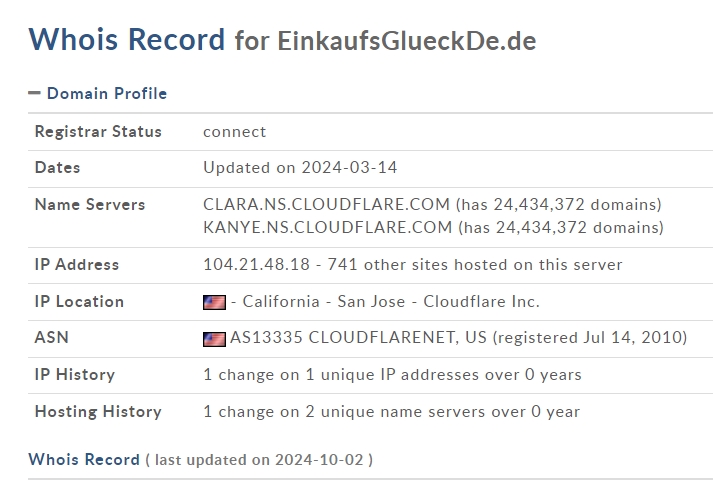Click the connect registrar status value
713x480 pixels.
pos(235,132)
